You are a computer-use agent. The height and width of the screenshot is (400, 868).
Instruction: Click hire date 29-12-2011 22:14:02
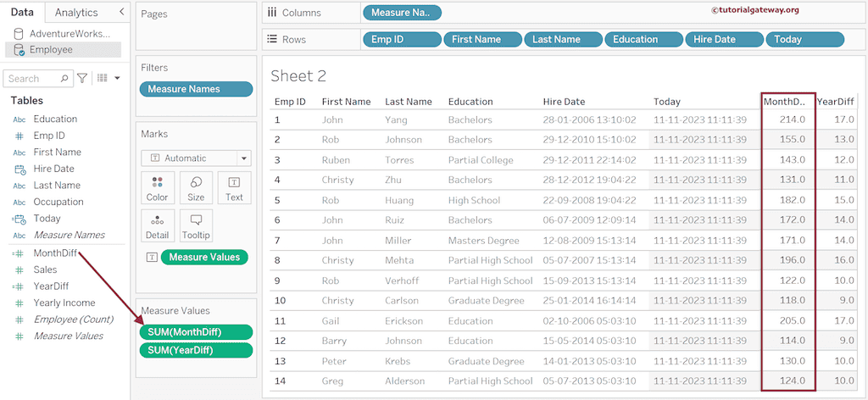point(590,160)
